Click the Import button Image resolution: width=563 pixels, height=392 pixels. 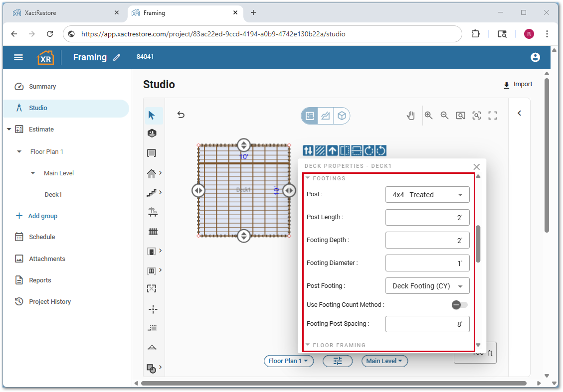coord(518,85)
